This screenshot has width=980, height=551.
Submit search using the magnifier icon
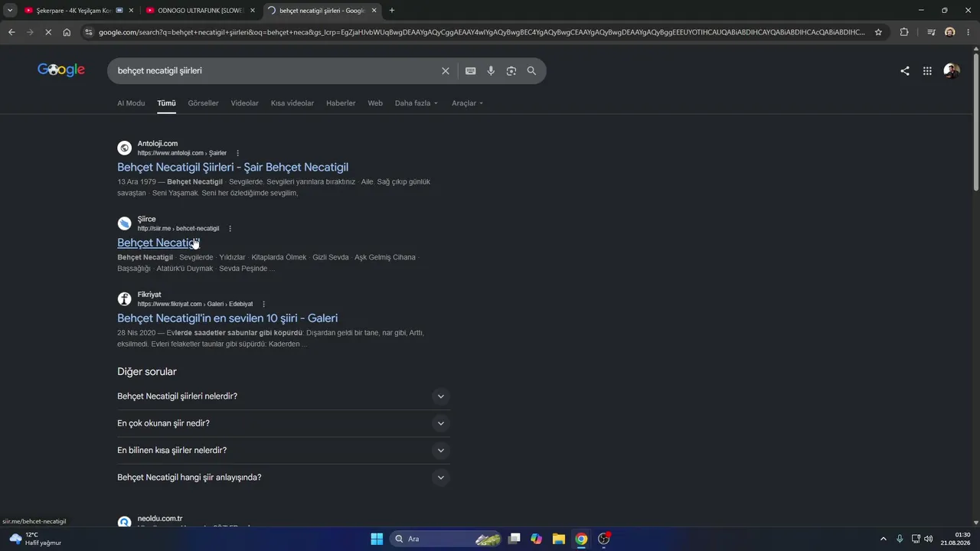tap(531, 70)
